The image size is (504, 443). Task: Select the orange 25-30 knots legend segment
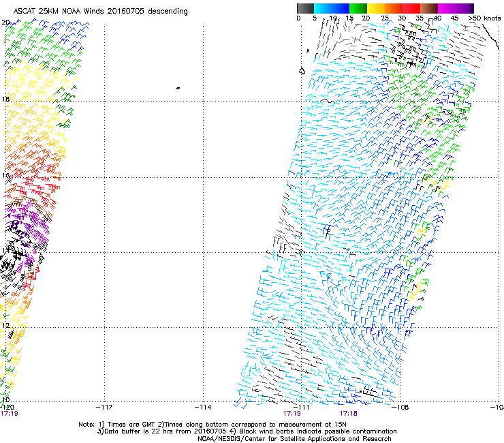click(394, 8)
